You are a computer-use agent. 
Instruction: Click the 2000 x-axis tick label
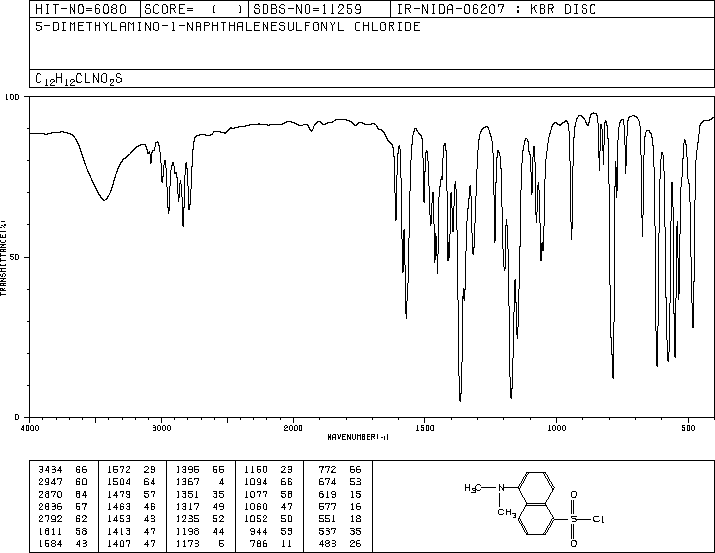(293, 428)
